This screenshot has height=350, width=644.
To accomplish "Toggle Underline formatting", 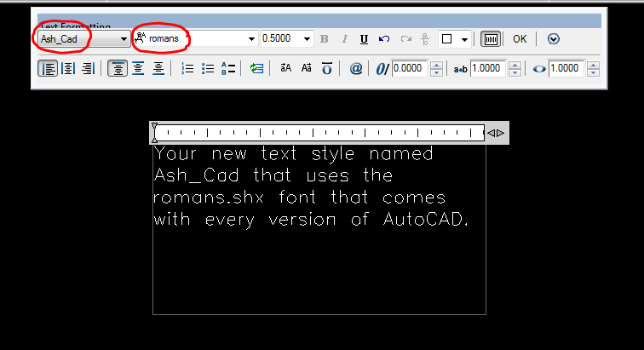I will (364, 39).
